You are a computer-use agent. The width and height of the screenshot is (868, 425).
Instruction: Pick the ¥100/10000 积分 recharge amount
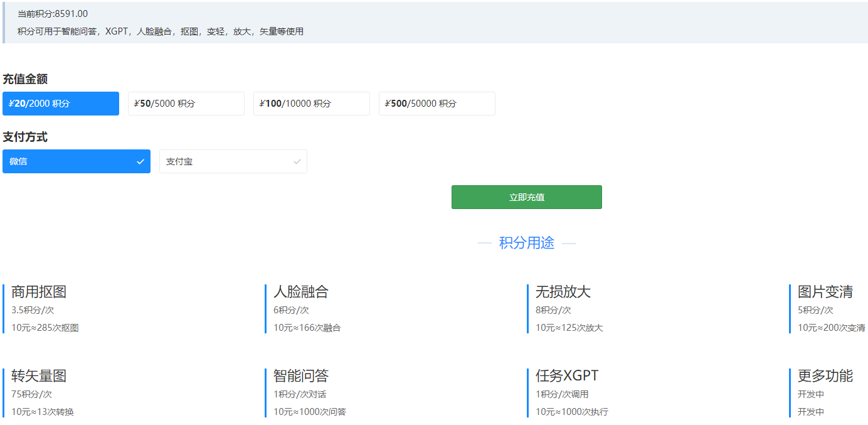[x=311, y=104]
